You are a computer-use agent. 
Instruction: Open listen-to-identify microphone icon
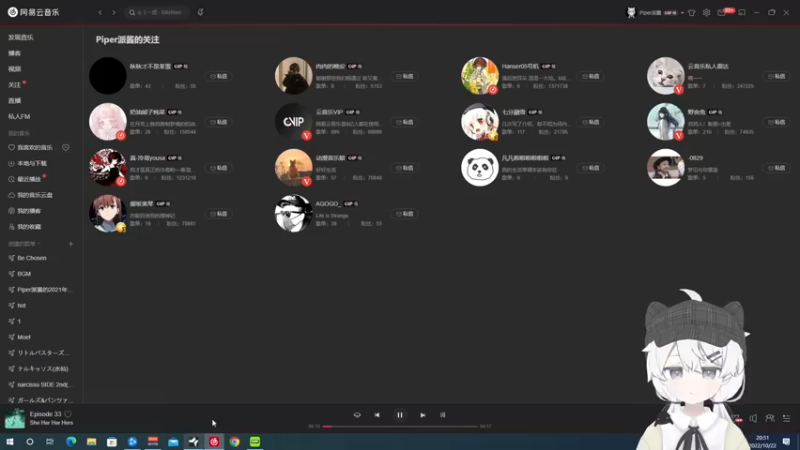pos(201,12)
